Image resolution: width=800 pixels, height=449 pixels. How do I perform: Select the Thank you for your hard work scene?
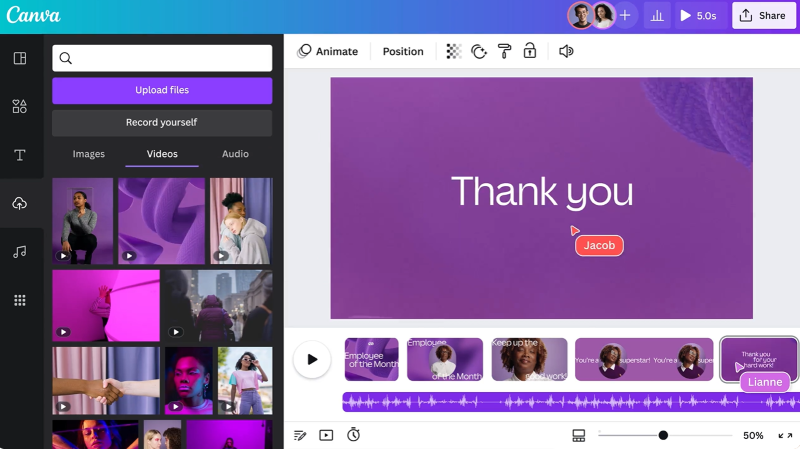(x=759, y=359)
